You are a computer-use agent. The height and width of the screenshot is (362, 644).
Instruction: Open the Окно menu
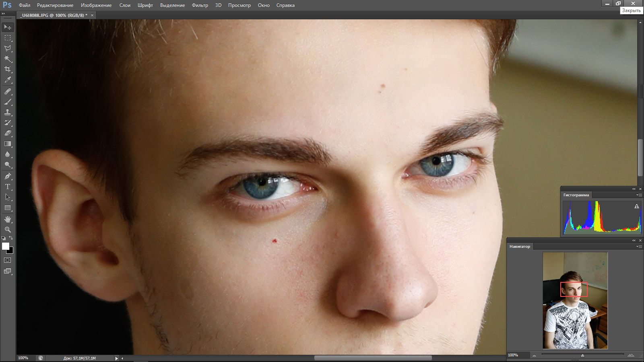(x=264, y=5)
